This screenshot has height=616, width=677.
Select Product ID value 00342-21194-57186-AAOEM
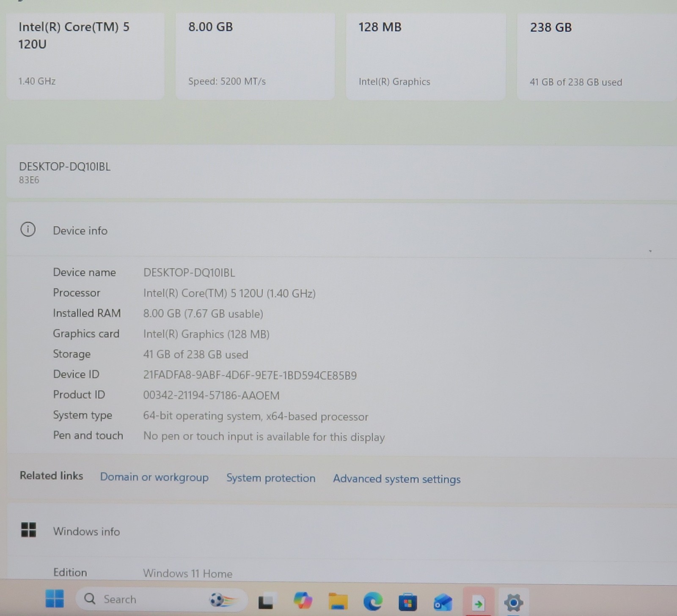point(211,395)
